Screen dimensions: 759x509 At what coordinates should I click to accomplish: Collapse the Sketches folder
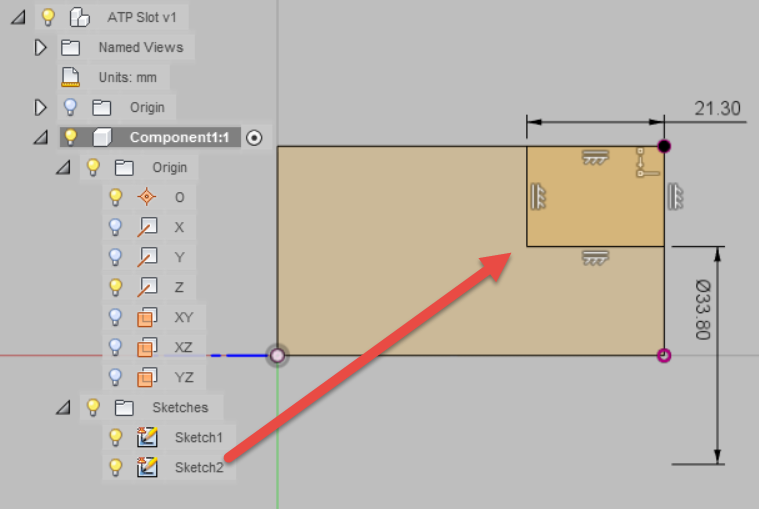(x=63, y=408)
